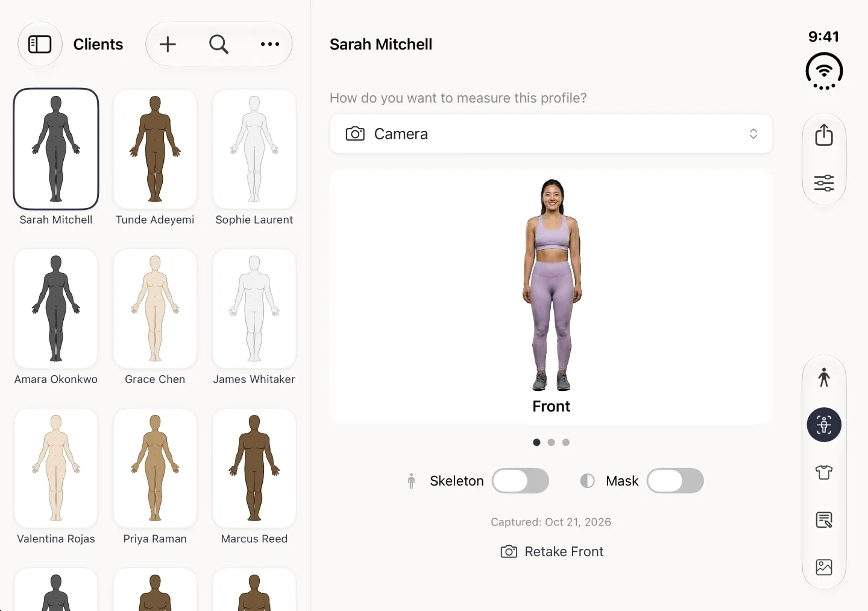
Task: Add a new client with plus icon
Action: click(x=168, y=44)
